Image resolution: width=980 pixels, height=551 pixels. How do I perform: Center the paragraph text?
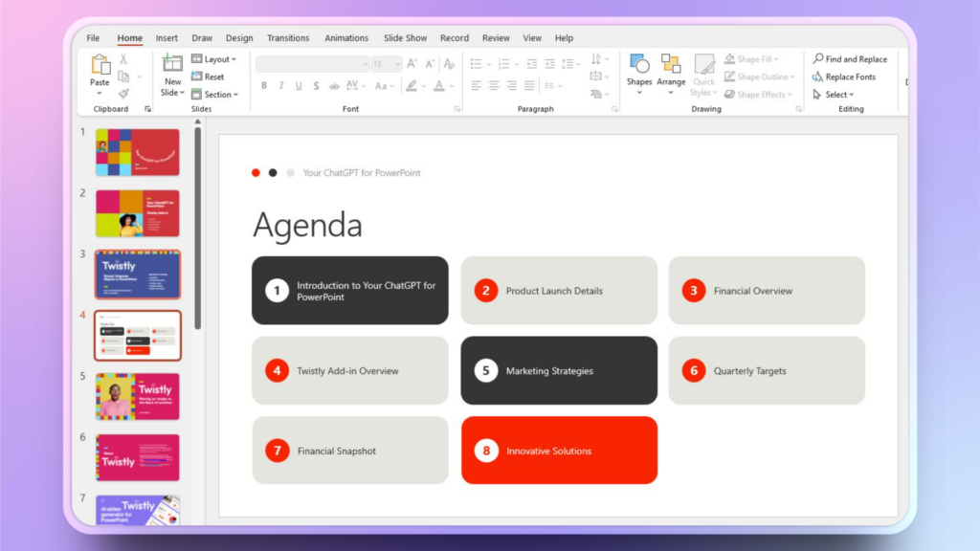pos(494,85)
